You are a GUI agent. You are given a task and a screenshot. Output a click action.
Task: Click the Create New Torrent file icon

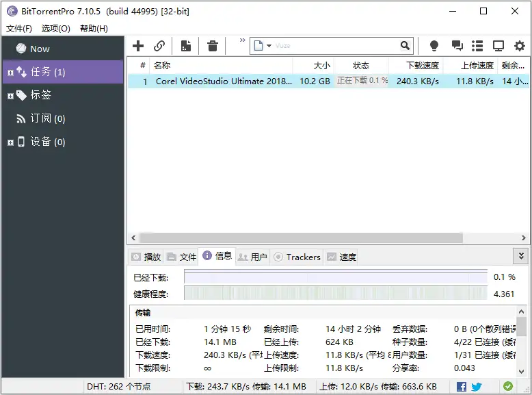185,46
